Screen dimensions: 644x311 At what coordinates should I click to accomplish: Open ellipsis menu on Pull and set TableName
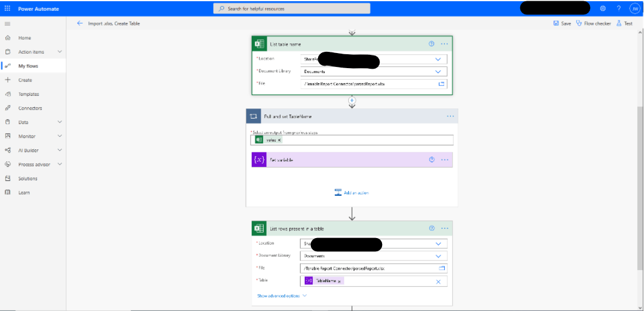click(x=450, y=116)
